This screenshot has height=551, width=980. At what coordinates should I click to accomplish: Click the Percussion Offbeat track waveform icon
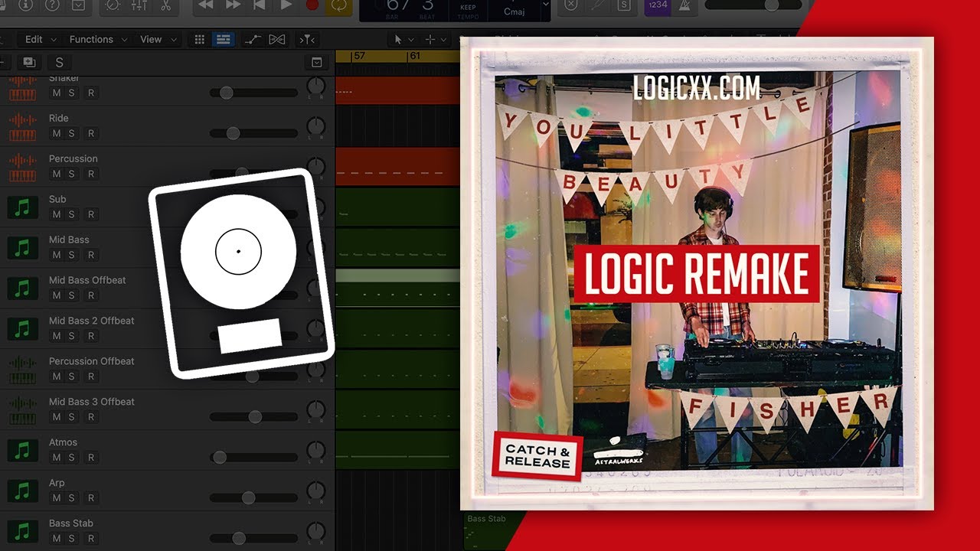point(22,370)
